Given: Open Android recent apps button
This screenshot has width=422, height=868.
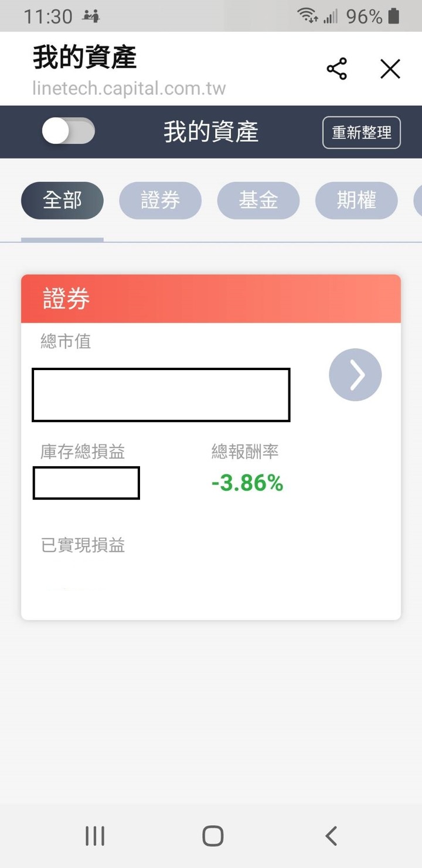Looking at the screenshot, I should pos(95,836).
